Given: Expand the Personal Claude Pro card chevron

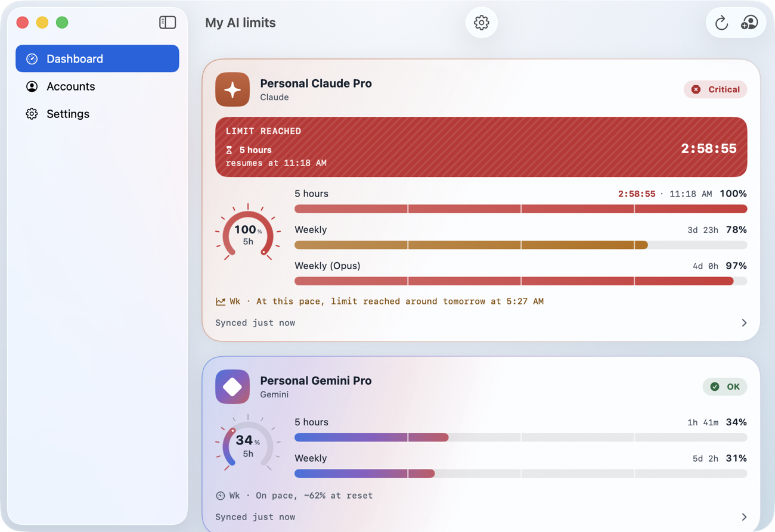Looking at the screenshot, I should click(x=744, y=323).
